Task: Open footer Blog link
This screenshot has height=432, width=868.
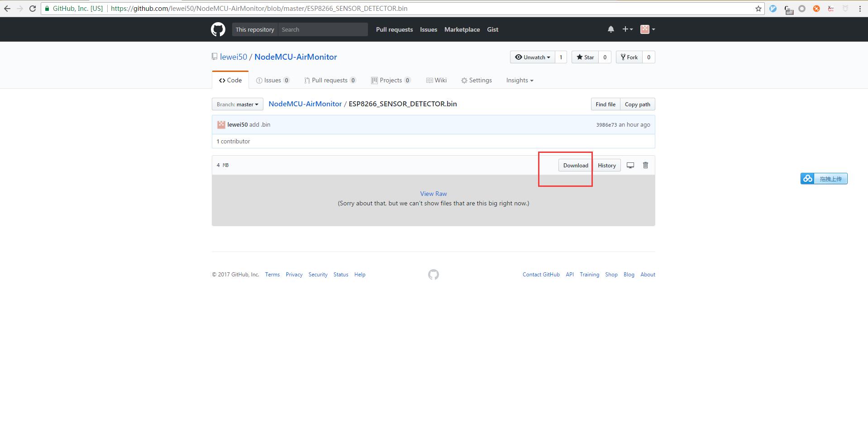Action: (x=629, y=275)
